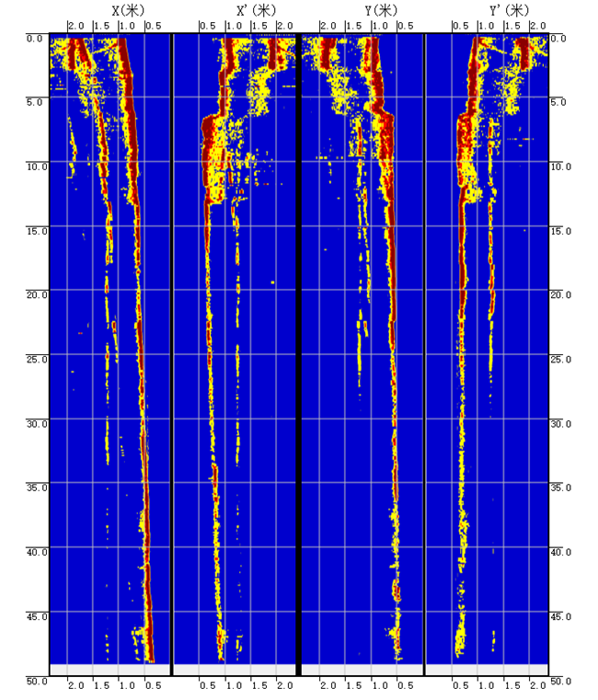Click top 2.0 tick of X panel
Viewport: 598px width, 700px height.
76,26
